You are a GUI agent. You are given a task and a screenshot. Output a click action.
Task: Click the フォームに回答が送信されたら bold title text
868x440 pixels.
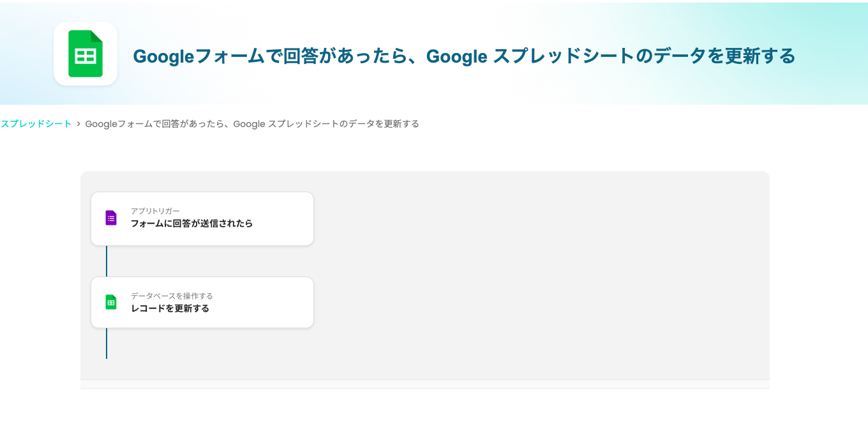click(191, 224)
